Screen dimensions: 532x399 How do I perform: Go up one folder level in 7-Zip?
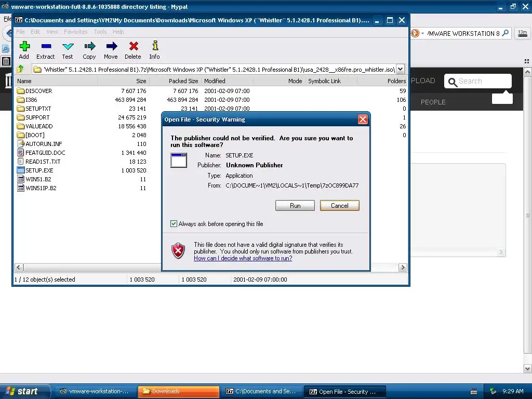point(20,69)
